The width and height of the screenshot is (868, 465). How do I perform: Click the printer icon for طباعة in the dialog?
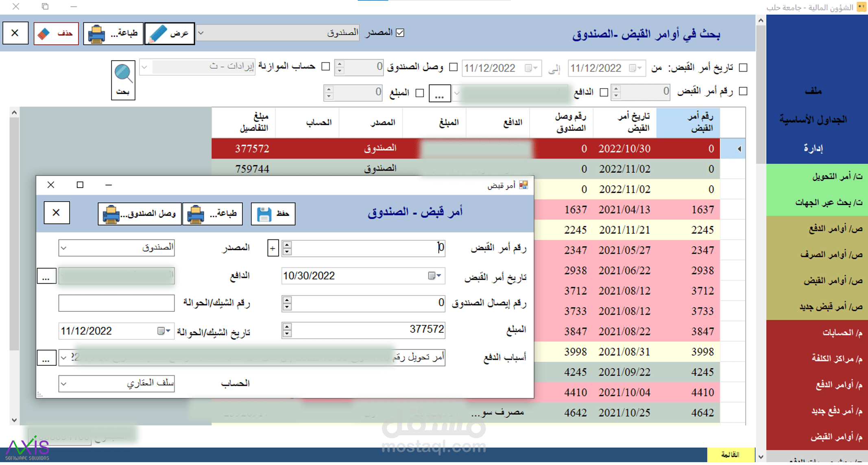point(196,214)
